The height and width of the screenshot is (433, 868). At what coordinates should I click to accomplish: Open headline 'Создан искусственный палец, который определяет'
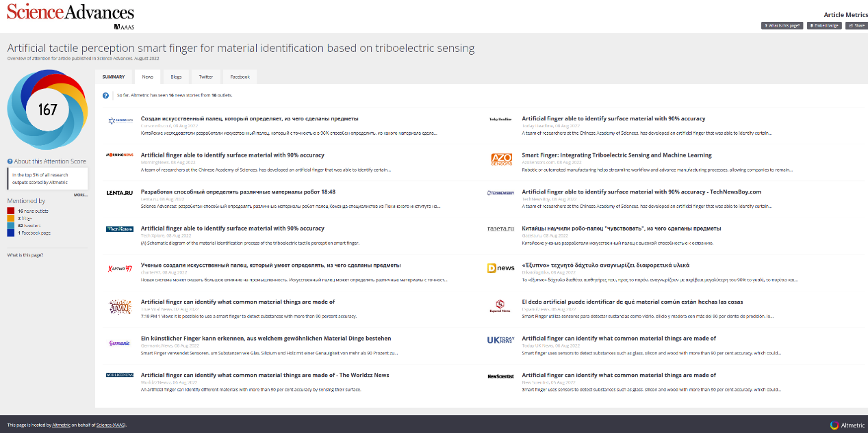(249, 118)
